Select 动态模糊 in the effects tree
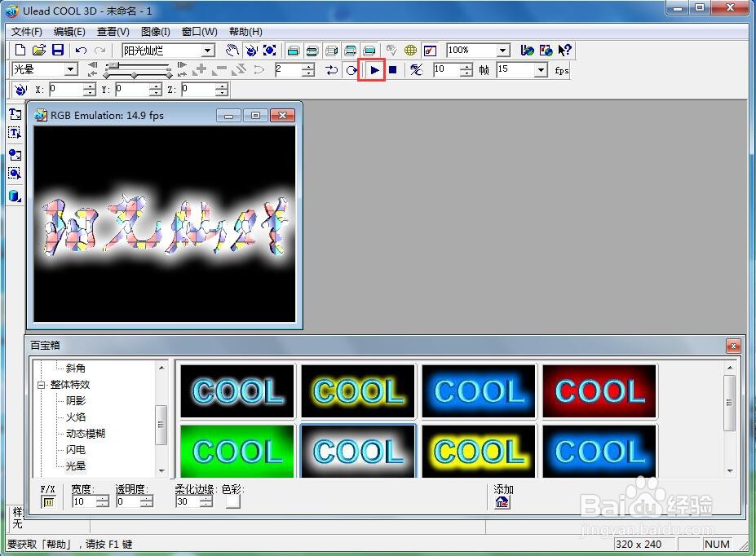The image size is (756, 556). [86, 434]
